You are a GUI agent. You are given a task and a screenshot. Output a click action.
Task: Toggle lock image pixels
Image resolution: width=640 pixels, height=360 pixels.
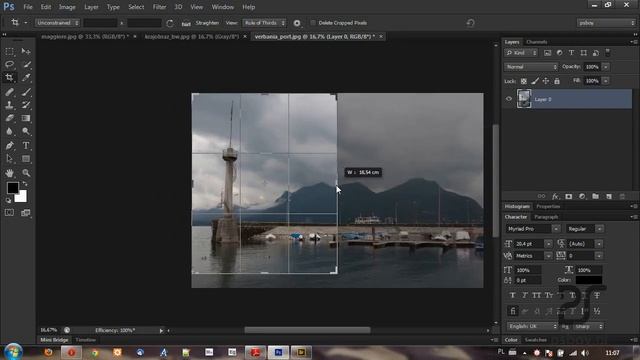point(535,81)
